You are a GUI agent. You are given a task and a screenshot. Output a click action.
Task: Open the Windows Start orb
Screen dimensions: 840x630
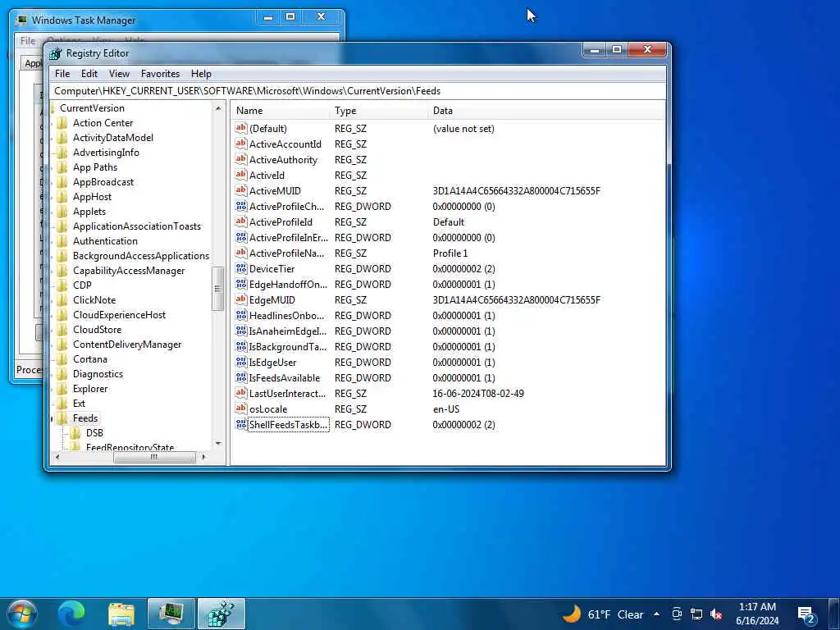(x=22, y=614)
